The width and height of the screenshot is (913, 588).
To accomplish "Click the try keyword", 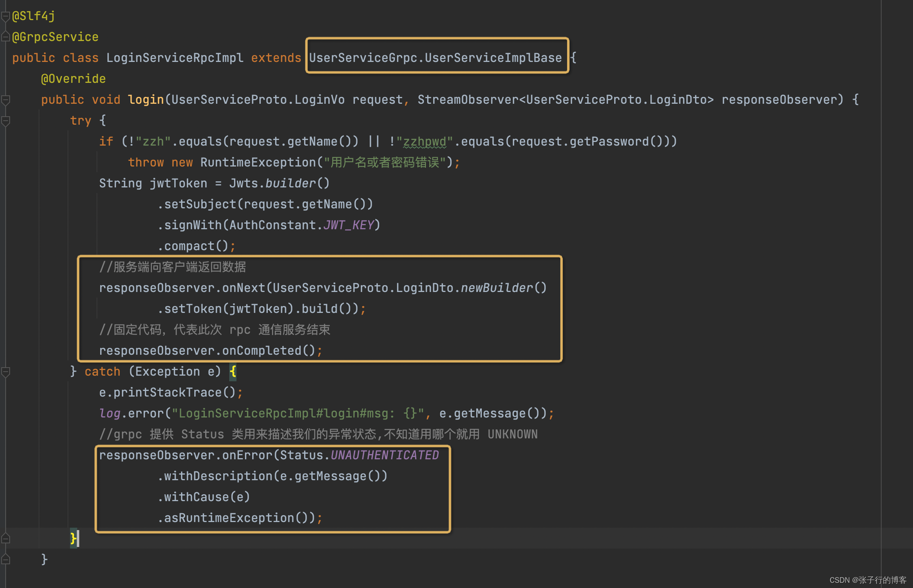I will tap(81, 121).
